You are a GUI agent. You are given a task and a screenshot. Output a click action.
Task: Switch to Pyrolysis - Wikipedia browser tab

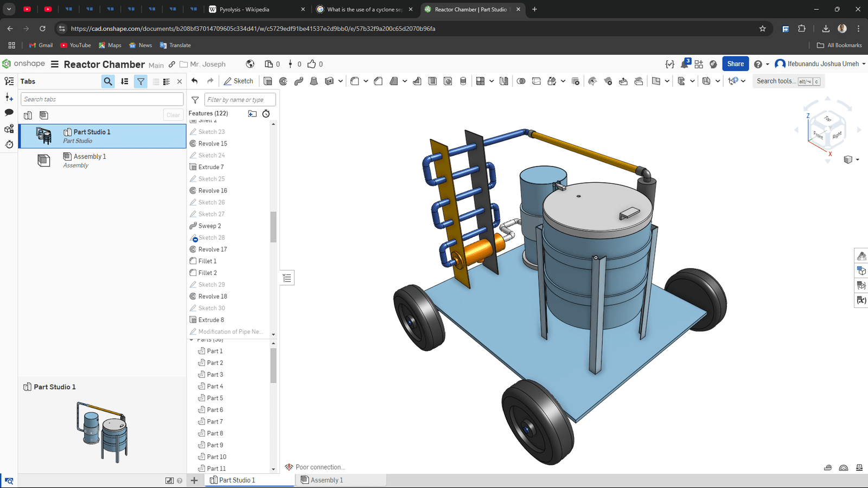[x=244, y=9]
